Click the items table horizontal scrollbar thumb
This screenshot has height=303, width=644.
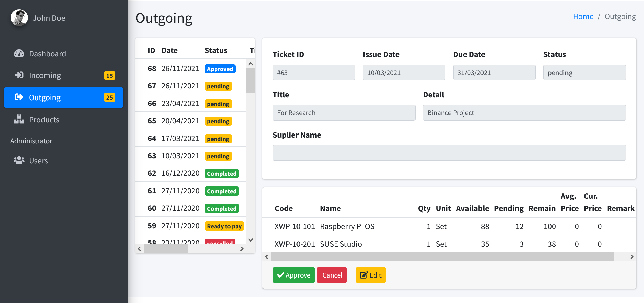443,257
